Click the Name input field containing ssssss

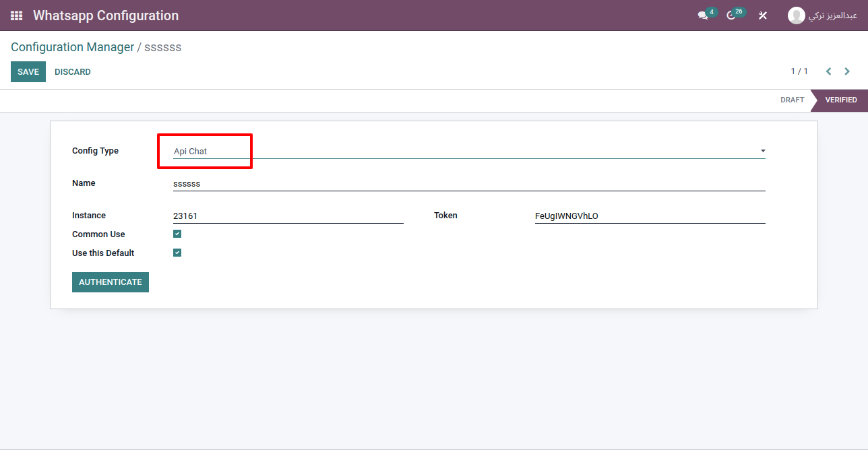pos(469,183)
